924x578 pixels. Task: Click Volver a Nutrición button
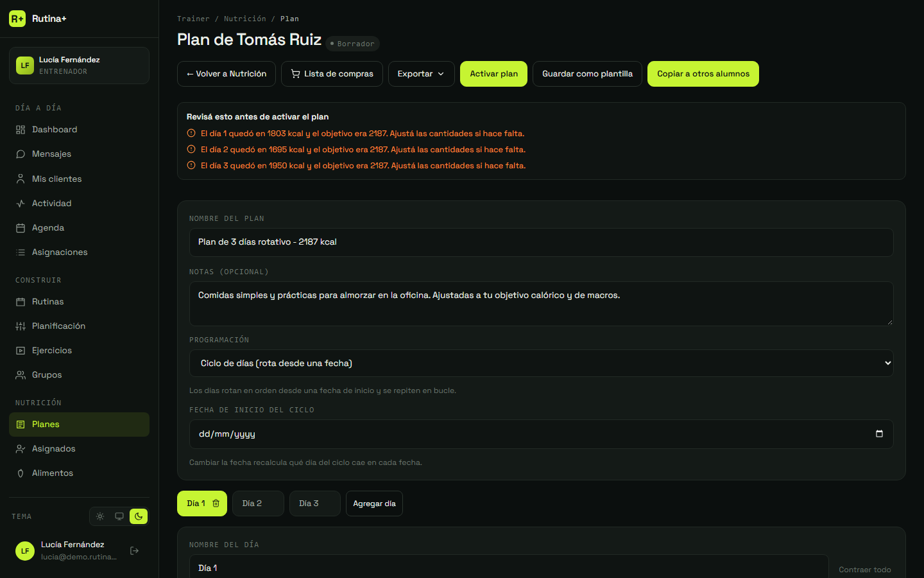click(x=226, y=74)
